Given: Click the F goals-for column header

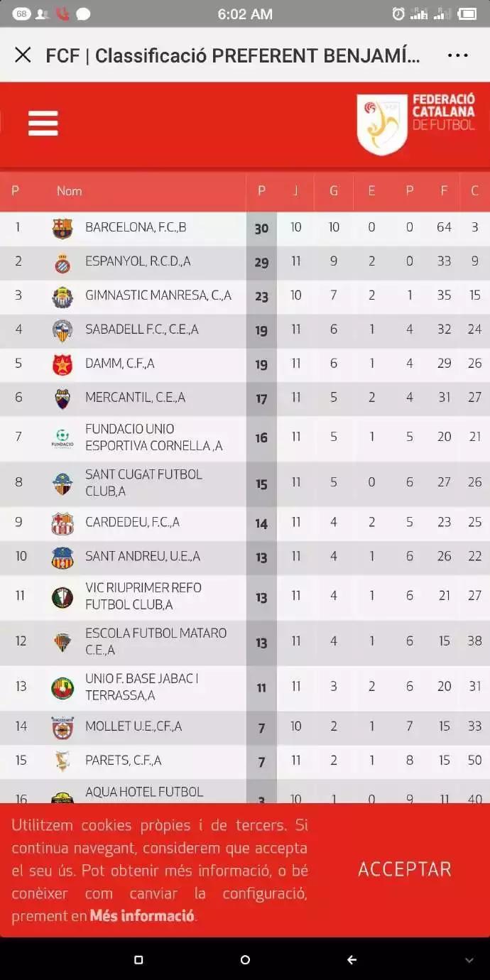Looking at the screenshot, I should click(x=445, y=191).
